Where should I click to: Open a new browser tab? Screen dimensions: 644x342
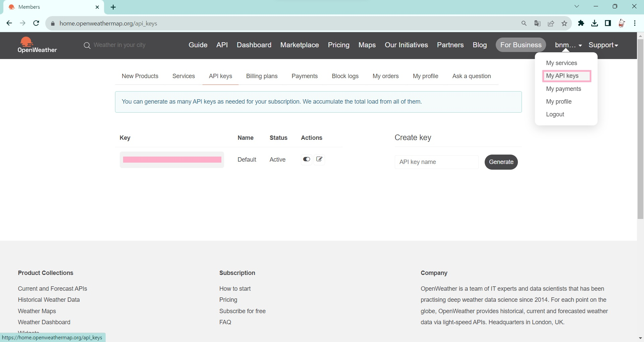(x=113, y=7)
